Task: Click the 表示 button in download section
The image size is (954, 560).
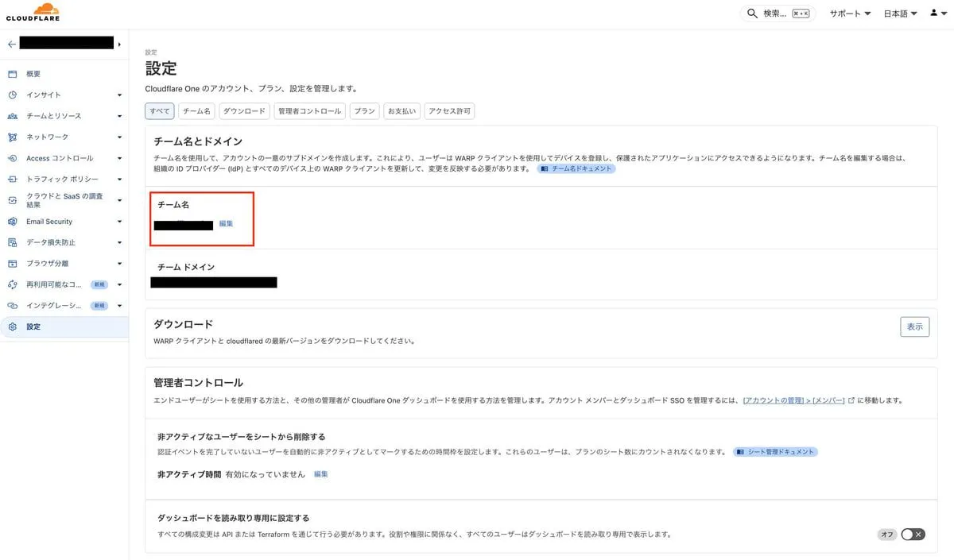Action: click(x=914, y=326)
